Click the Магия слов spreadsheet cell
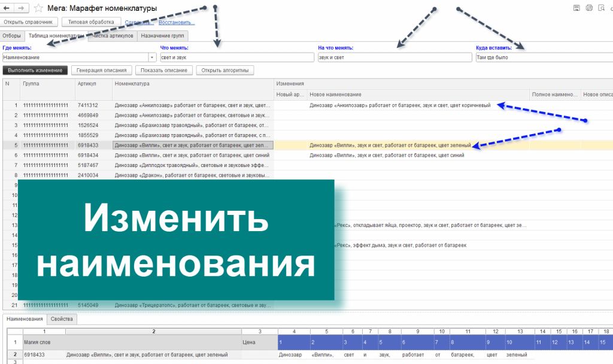The height and width of the screenshot is (364, 613). (132, 342)
